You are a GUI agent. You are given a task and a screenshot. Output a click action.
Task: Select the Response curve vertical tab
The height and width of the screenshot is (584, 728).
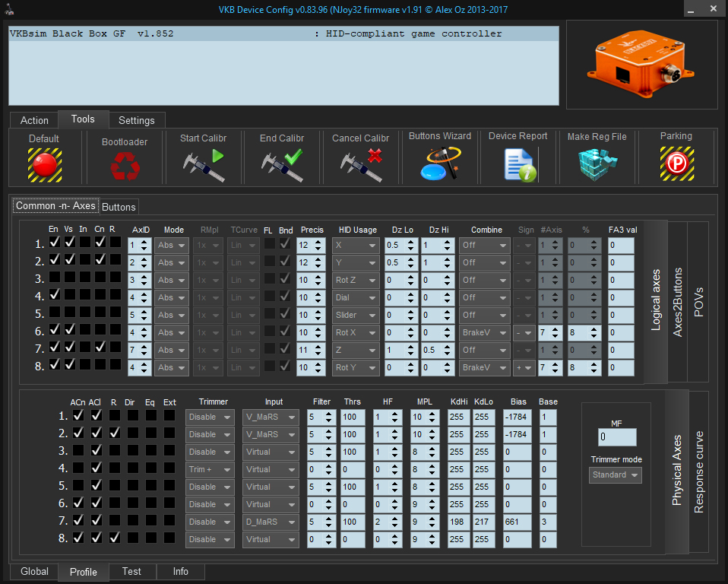(x=698, y=472)
